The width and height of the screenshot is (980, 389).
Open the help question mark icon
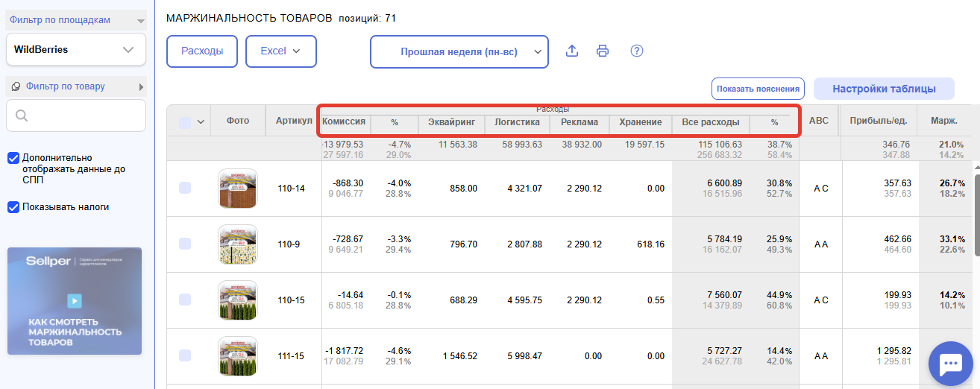coord(636,51)
